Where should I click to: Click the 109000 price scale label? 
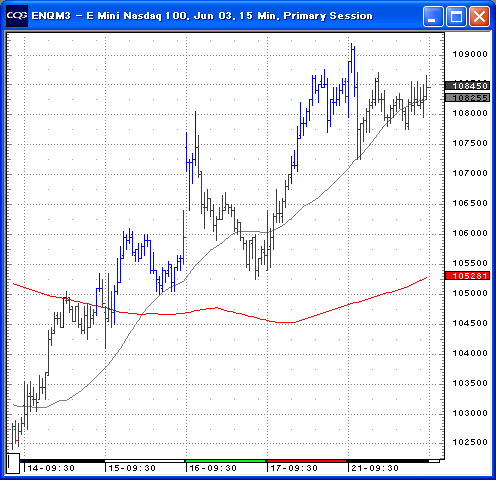470,54
